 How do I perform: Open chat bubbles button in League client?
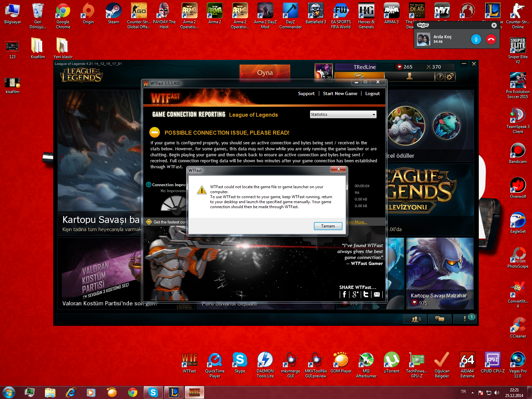[x=440, y=319]
